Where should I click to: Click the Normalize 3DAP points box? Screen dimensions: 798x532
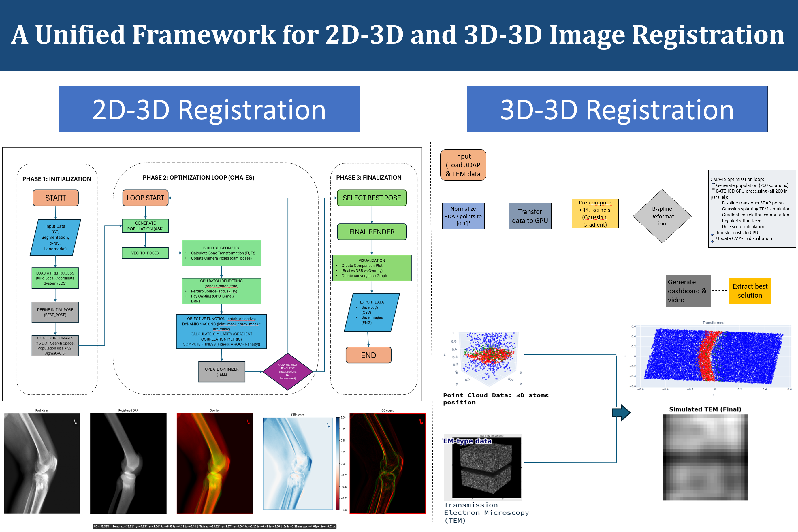click(463, 216)
